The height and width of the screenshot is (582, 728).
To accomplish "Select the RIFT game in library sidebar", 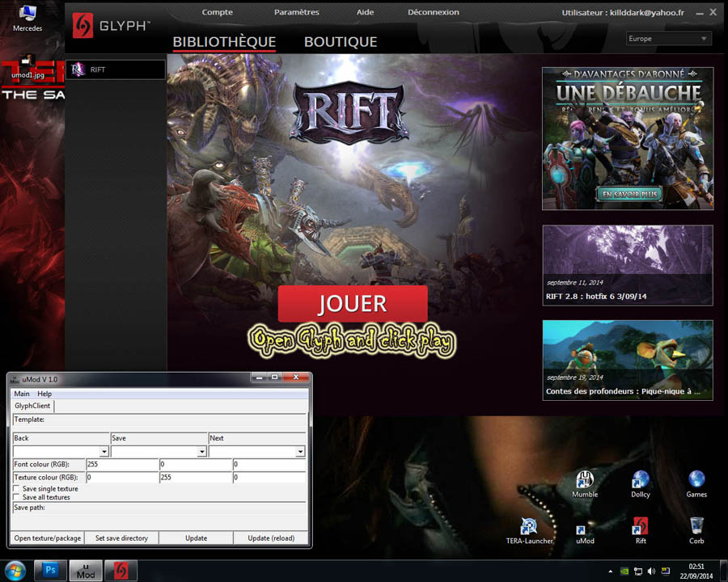I will click(115, 70).
